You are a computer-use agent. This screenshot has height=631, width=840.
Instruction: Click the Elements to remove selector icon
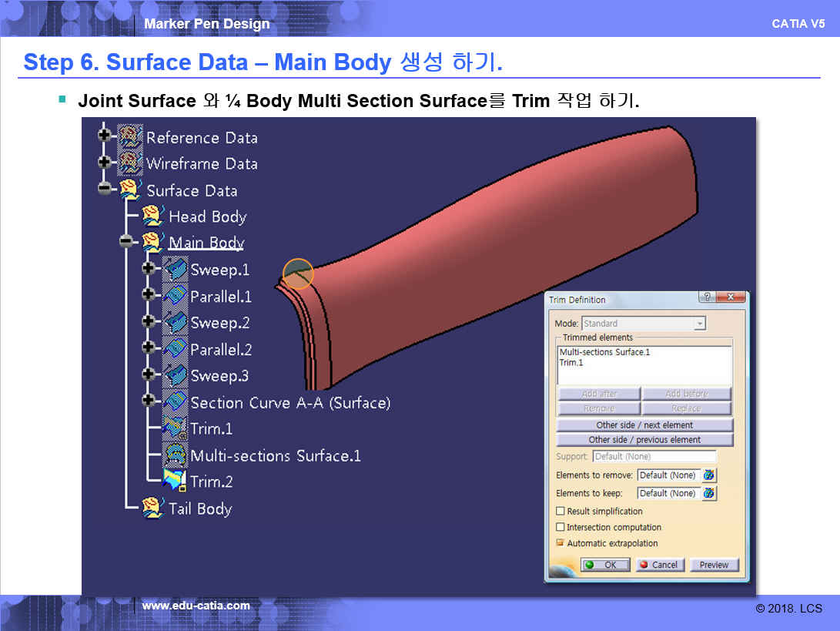(709, 475)
